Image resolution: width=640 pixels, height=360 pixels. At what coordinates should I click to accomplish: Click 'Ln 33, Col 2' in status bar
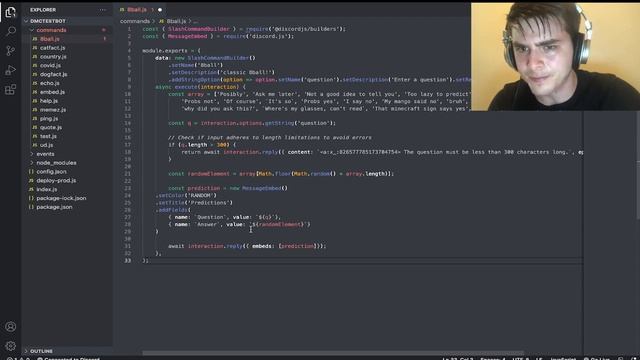(458, 358)
